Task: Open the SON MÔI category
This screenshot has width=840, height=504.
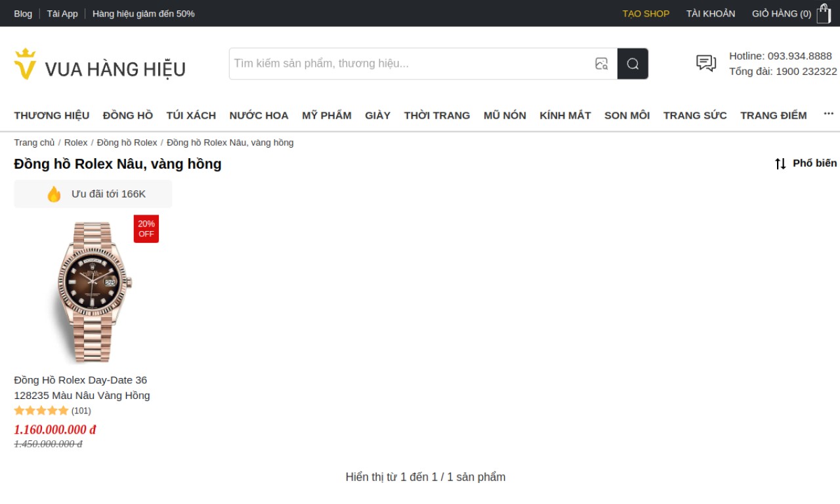Action: click(627, 115)
